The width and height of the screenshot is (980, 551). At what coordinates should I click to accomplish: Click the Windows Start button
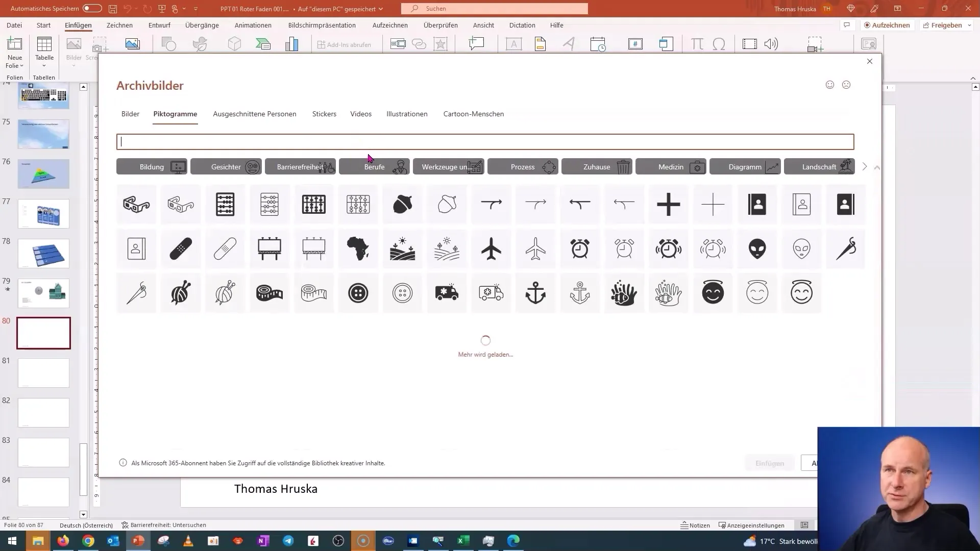click(12, 541)
